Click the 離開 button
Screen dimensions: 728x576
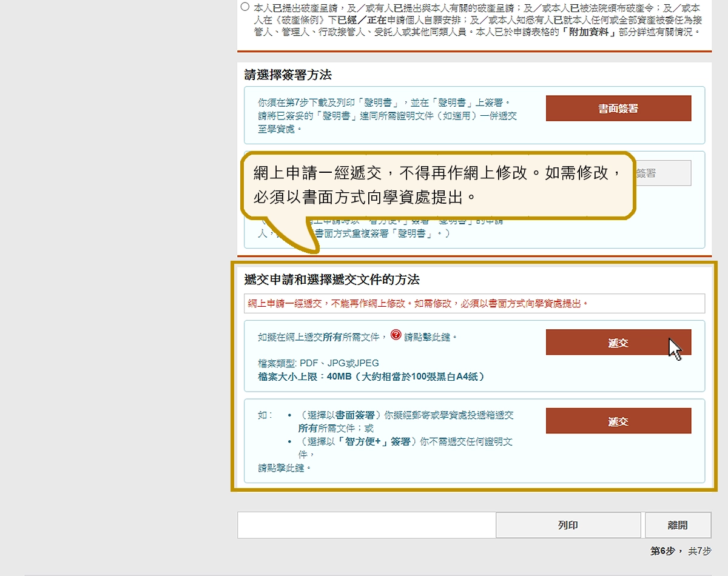[x=678, y=525]
